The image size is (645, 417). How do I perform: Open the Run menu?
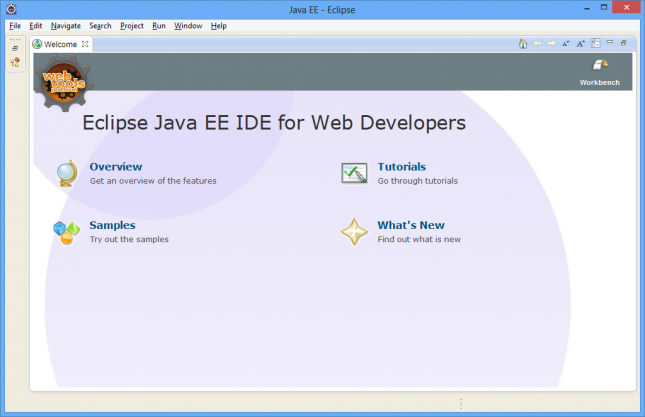click(x=159, y=25)
